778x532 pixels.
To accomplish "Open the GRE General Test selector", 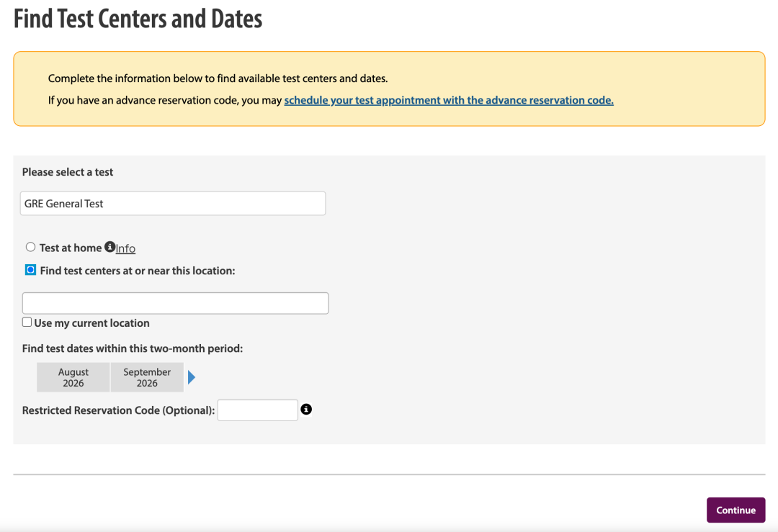I will pyautogui.click(x=173, y=203).
